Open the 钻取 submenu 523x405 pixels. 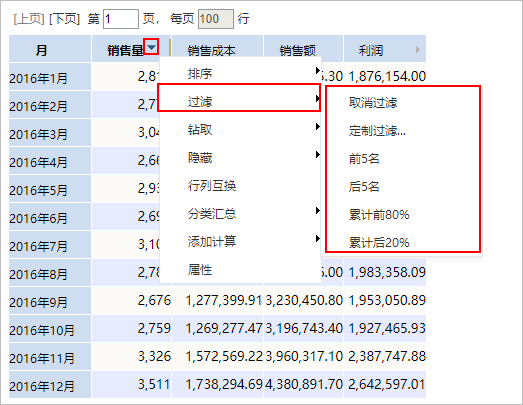click(x=240, y=129)
